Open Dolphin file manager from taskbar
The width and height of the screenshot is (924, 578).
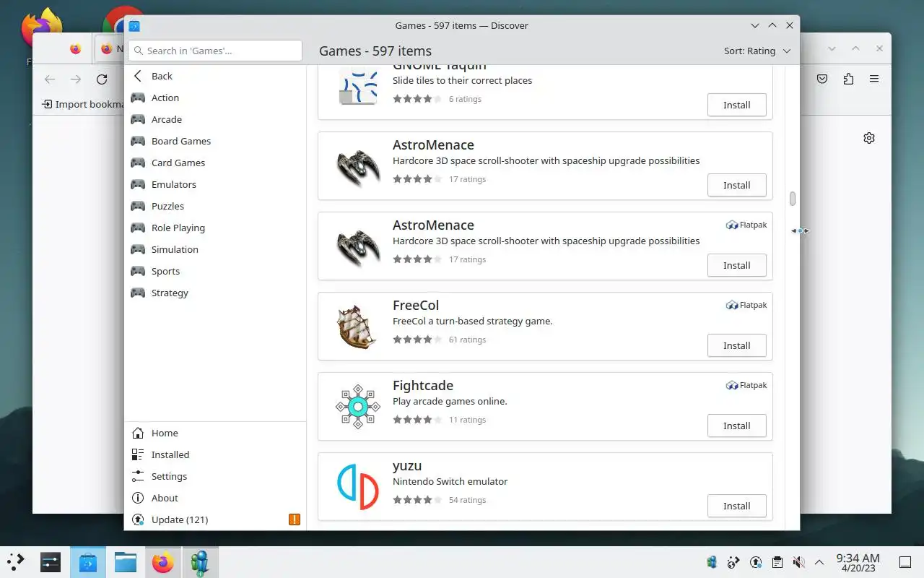pos(126,562)
